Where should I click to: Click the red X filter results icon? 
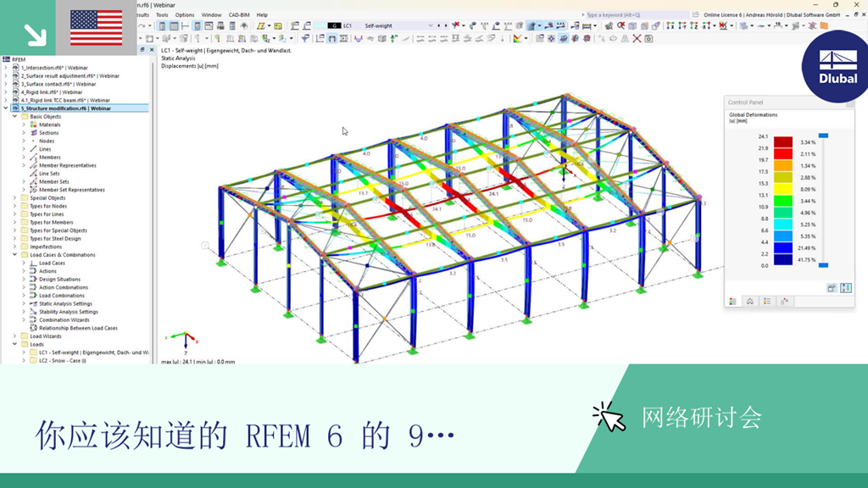pyautogui.click(x=455, y=25)
